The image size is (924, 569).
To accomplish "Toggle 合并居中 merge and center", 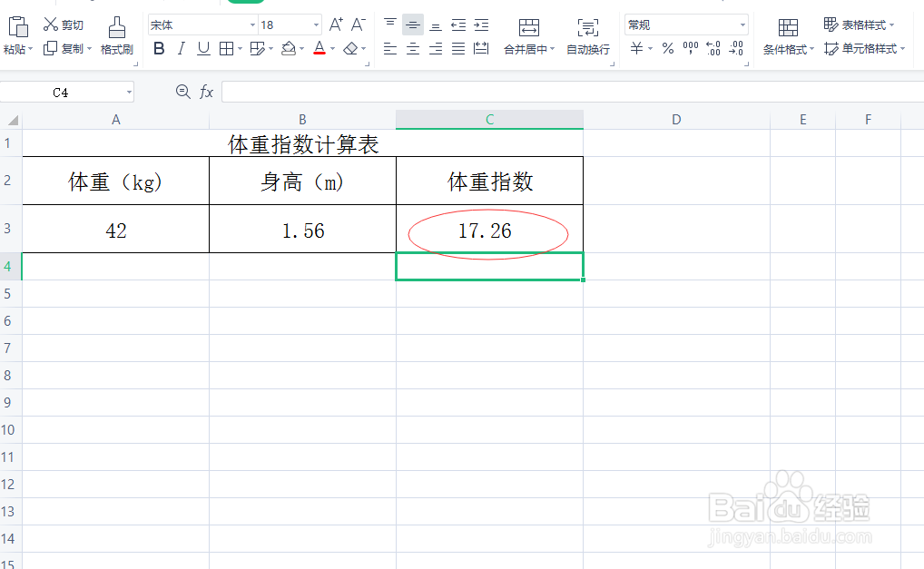I will coord(528,36).
